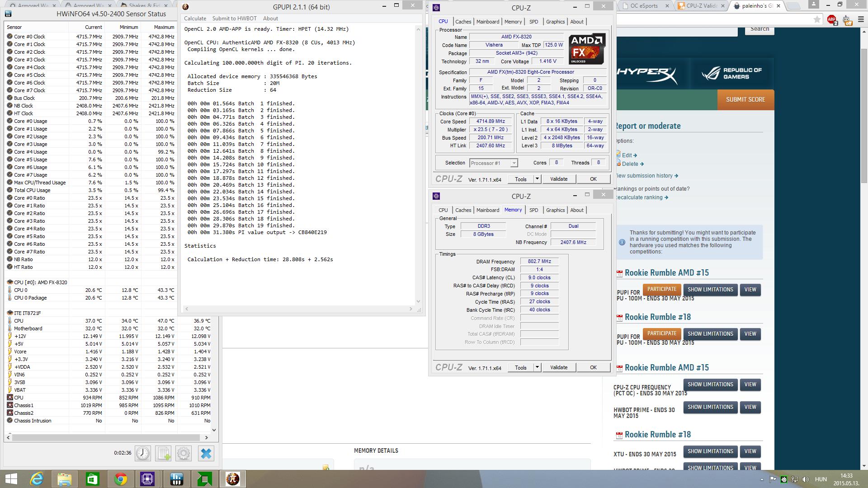Screen dimensions: 868x488
Task: Click the volume speaker tray icon
Action: [x=806, y=479]
